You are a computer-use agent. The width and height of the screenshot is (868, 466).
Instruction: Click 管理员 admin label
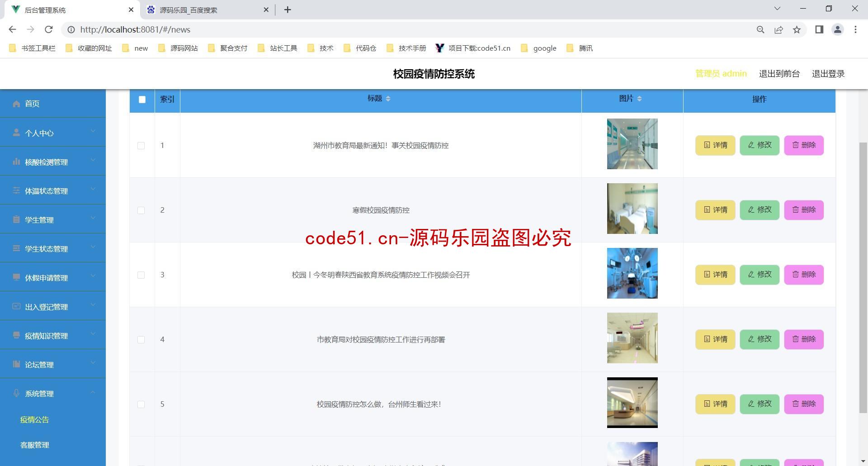(721, 74)
